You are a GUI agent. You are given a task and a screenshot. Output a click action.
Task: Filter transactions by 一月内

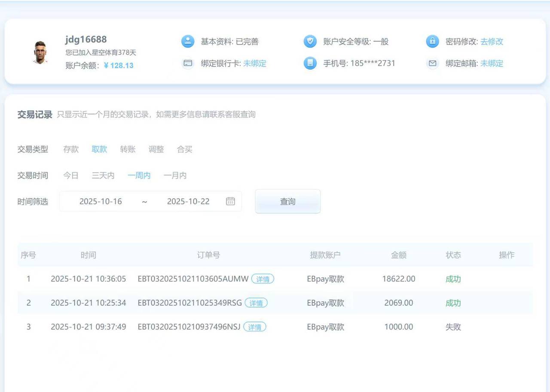tap(175, 176)
